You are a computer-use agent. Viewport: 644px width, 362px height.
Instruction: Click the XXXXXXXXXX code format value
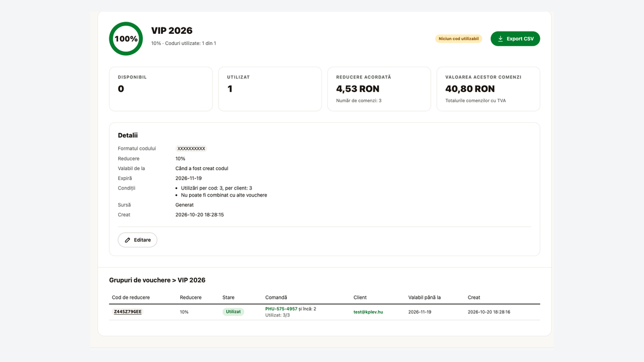click(x=191, y=149)
